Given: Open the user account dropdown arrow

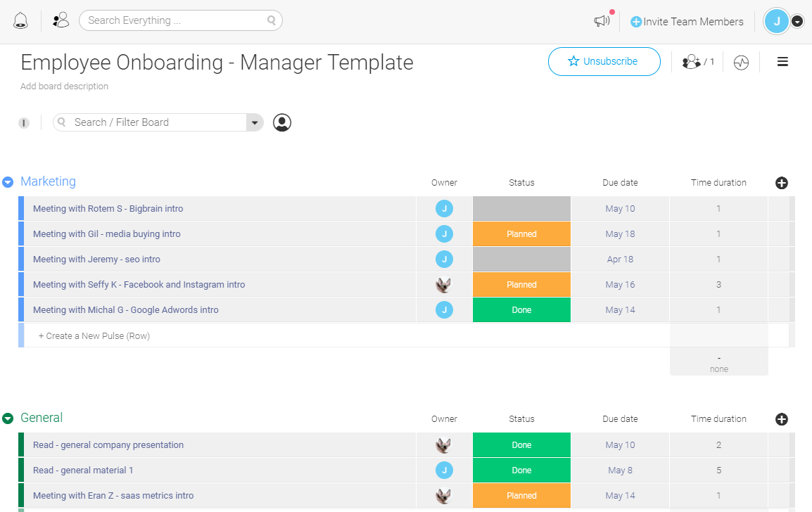Looking at the screenshot, I should coord(797,21).
